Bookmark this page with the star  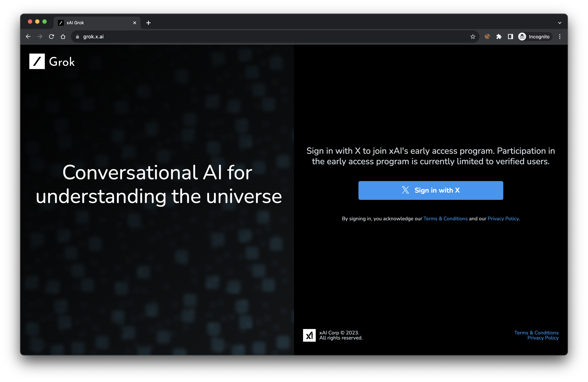(x=473, y=36)
